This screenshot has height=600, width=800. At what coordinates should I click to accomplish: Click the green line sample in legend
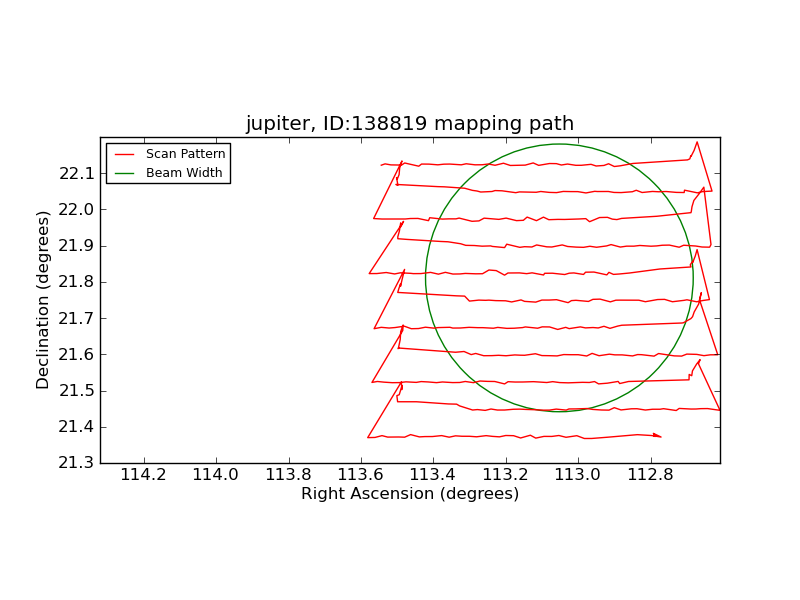click(124, 173)
